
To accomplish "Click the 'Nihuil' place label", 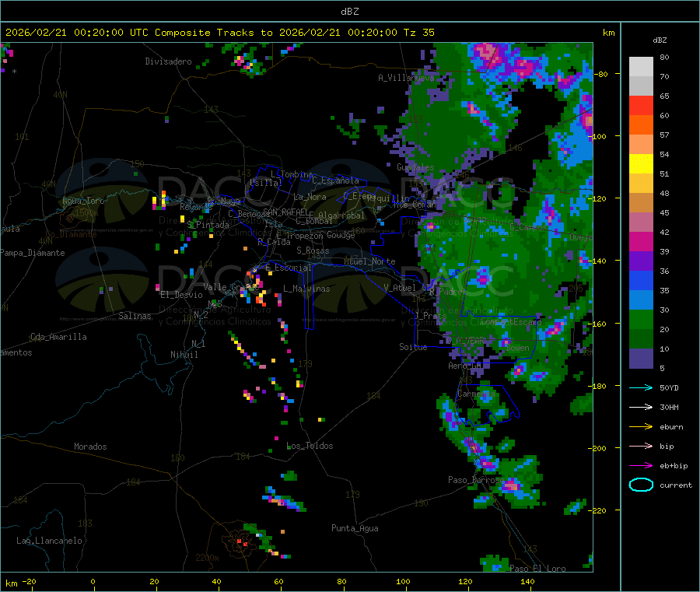I will pos(184,355).
